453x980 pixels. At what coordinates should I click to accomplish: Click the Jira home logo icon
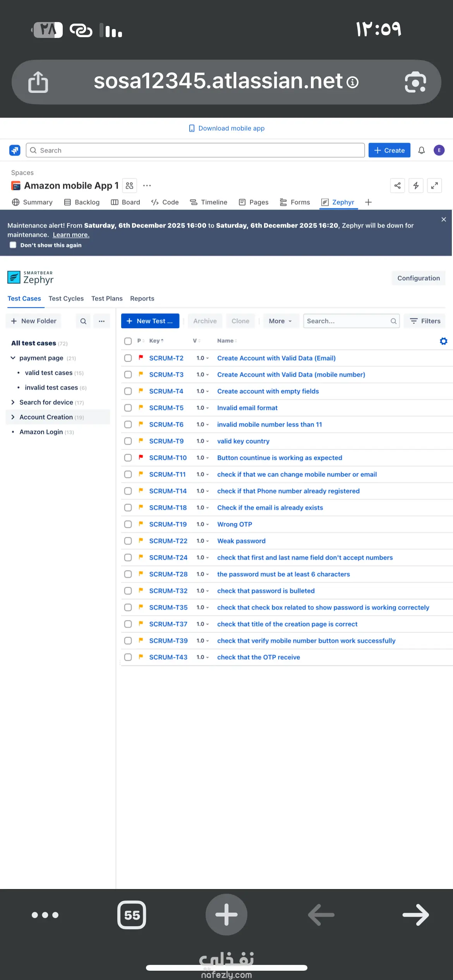click(15, 150)
